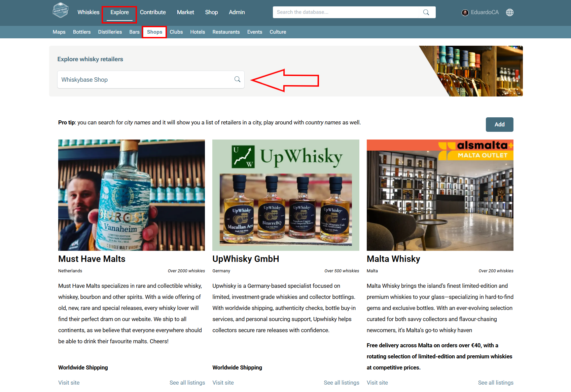571x392 pixels.
Task: Select the Shops tab
Action: (x=154, y=32)
